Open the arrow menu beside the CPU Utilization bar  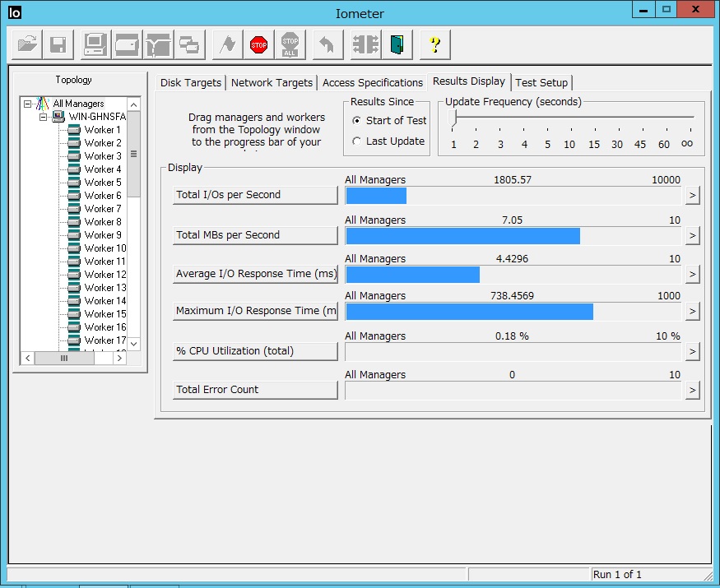tap(692, 352)
